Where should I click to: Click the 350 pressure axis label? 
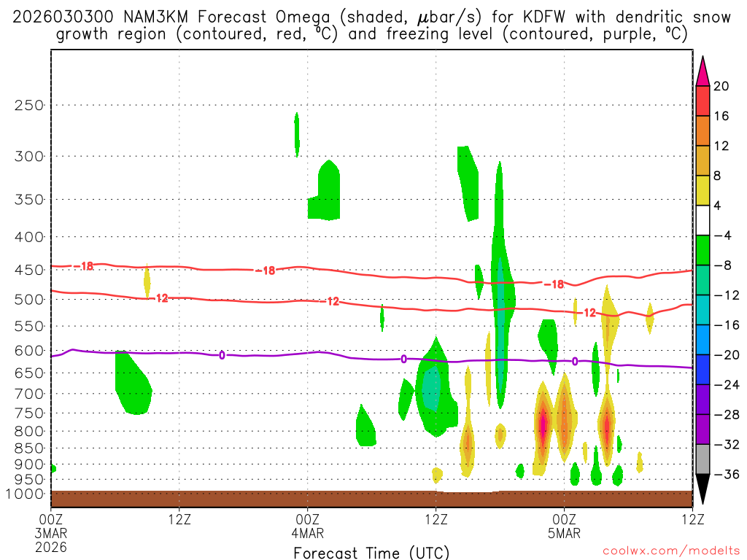pos(29,199)
